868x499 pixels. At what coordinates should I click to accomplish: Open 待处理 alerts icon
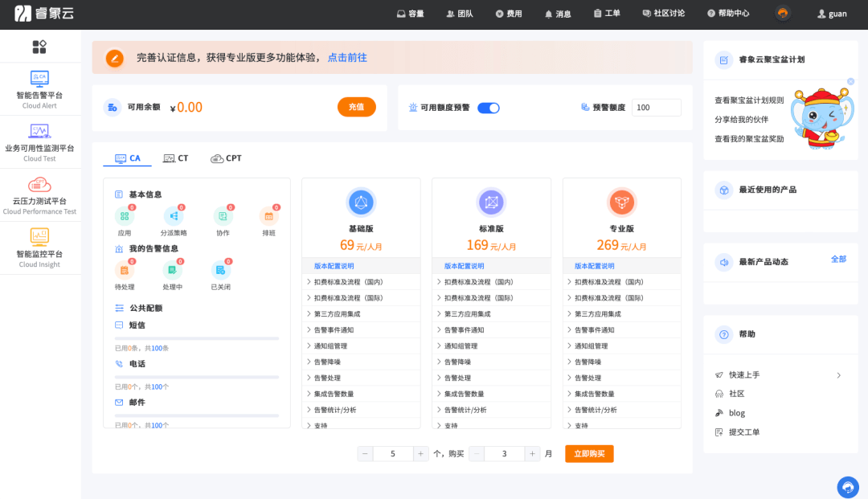(x=125, y=270)
